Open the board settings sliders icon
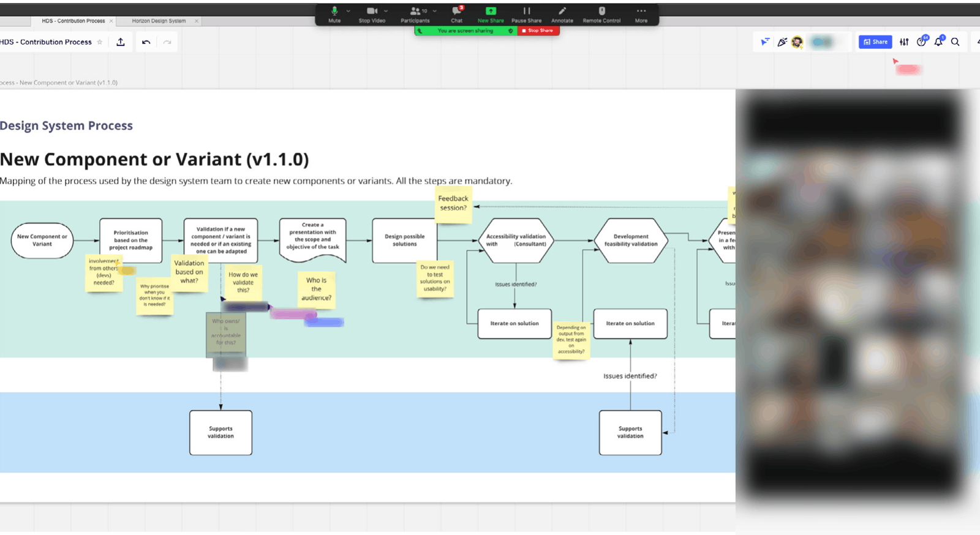This screenshot has height=535, width=980. [904, 42]
